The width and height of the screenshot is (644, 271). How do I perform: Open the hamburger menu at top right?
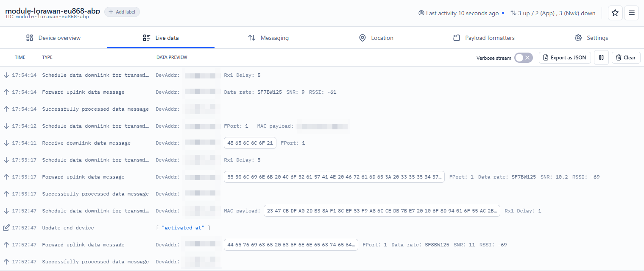[631, 13]
